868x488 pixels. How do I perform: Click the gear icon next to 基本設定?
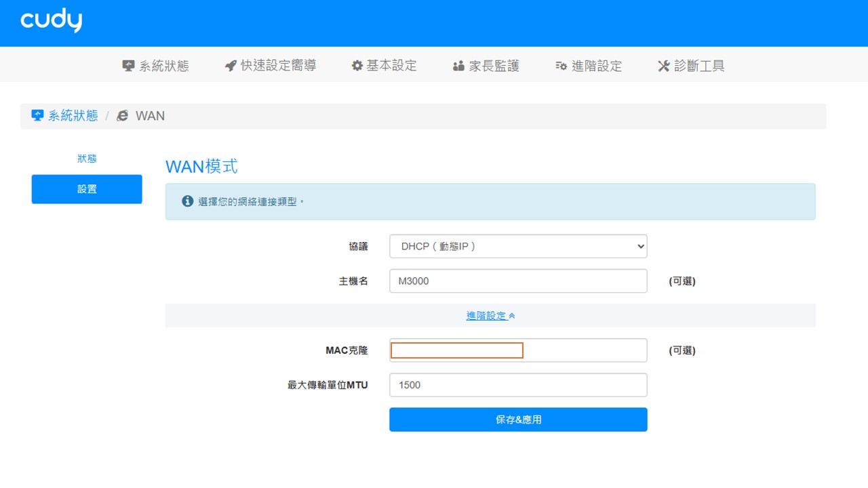357,65
